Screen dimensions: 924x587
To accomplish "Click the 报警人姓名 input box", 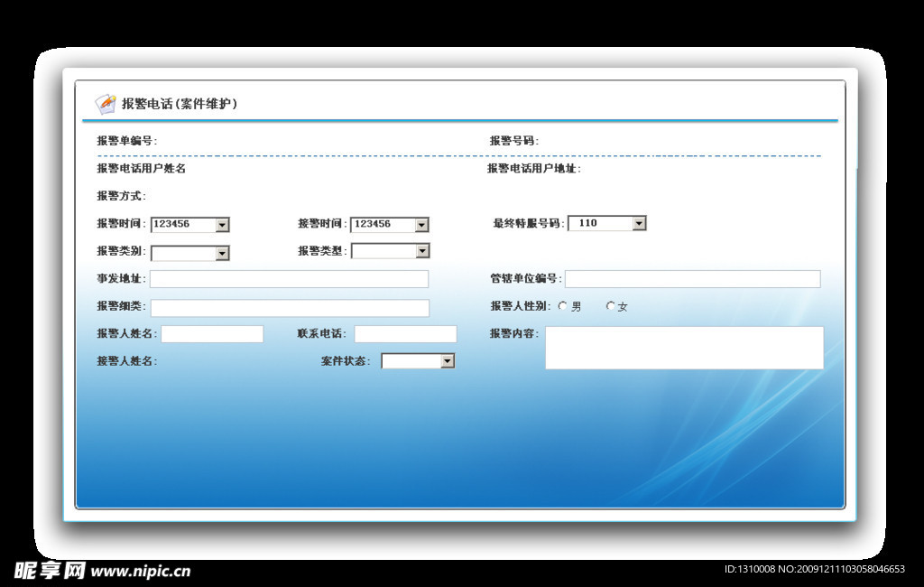I will pos(212,334).
